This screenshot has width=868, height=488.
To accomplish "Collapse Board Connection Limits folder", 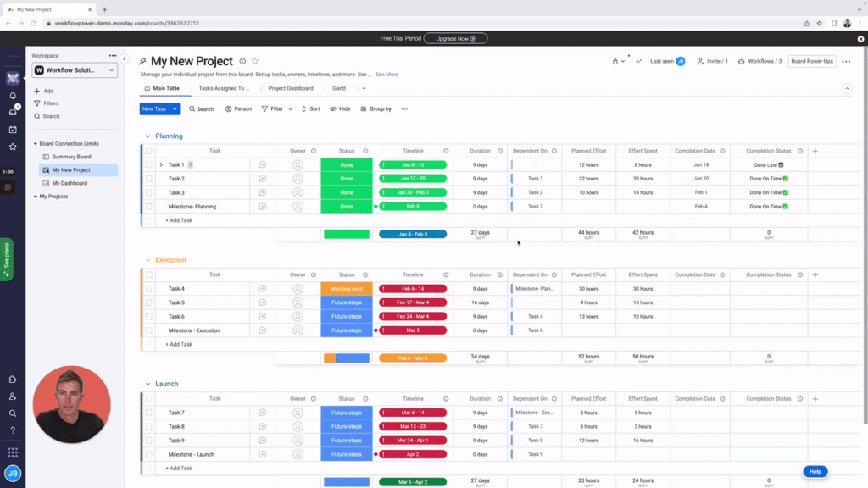I will point(36,144).
